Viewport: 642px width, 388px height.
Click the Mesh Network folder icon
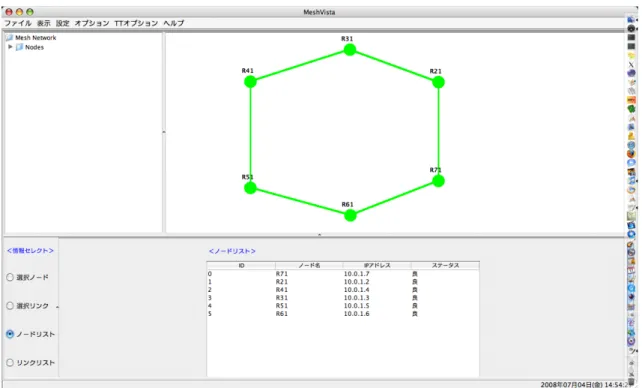point(9,38)
